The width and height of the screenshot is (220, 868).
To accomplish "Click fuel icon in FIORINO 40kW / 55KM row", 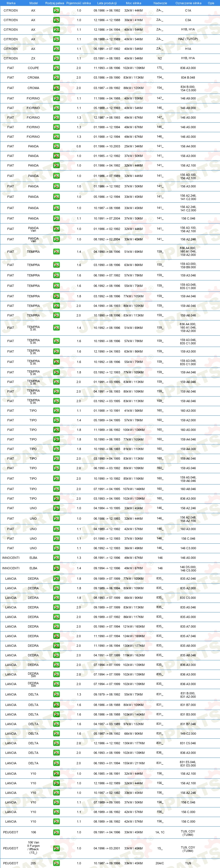I will point(56,98).
